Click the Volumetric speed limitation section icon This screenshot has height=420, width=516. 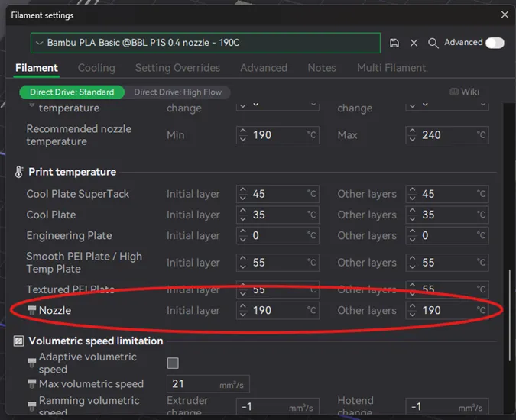click(19, 341)
